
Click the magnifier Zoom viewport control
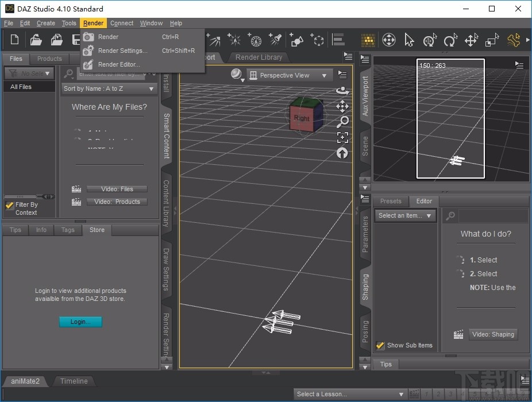[342, 122]
